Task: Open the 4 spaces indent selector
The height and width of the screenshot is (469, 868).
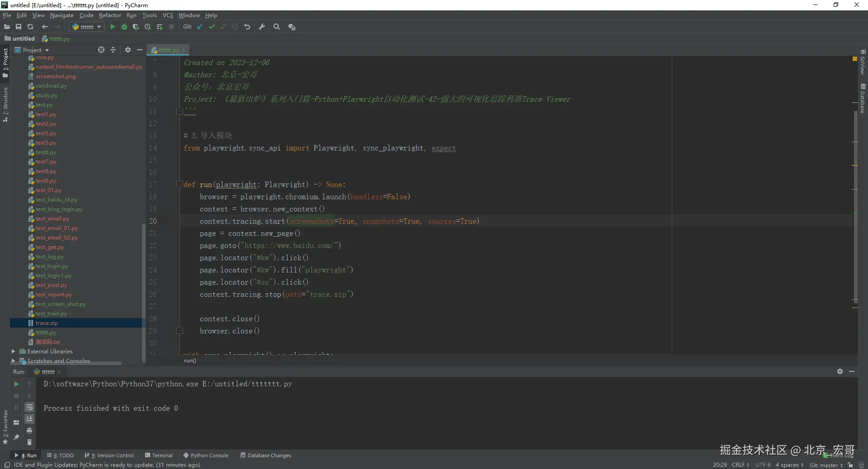Action: (x=789, y=465)
